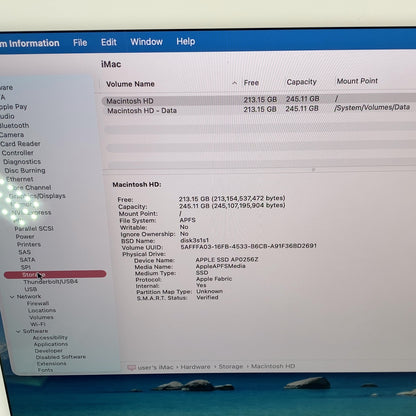
Task: Select Disc Burning in the sidebar
Action: (x=25, y=170)
